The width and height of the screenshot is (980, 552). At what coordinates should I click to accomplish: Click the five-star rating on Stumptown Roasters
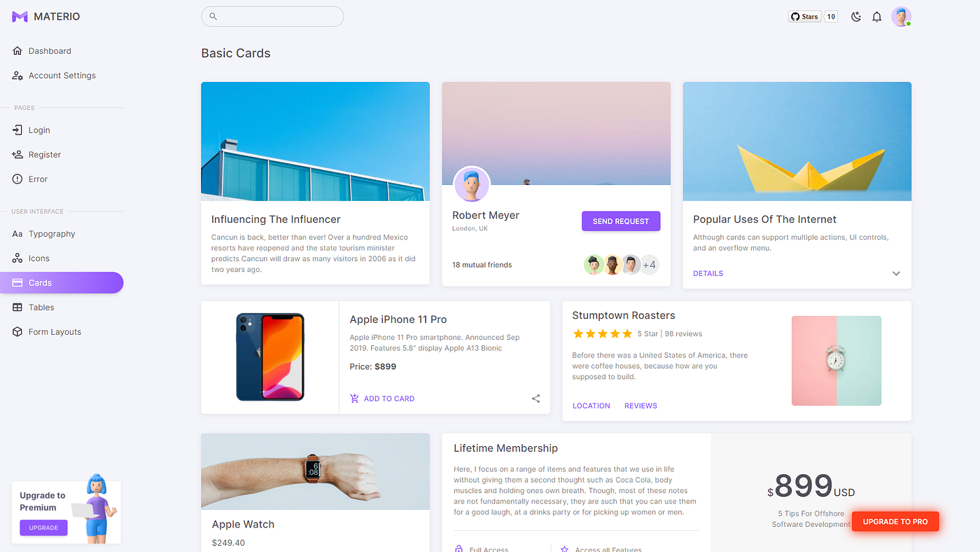tap(602, 333)
